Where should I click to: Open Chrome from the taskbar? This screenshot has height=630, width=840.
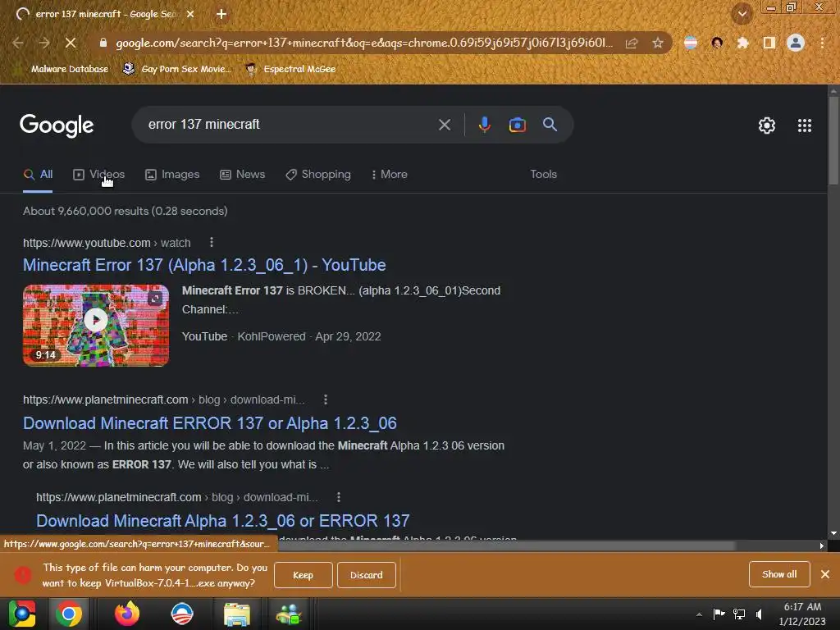pos(69,614)
